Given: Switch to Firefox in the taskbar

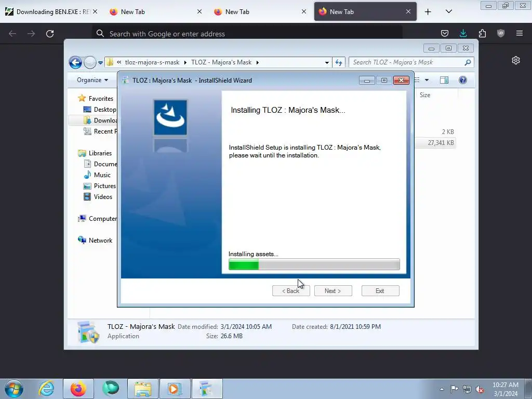Looking at the screenshot, I should 78,389.
